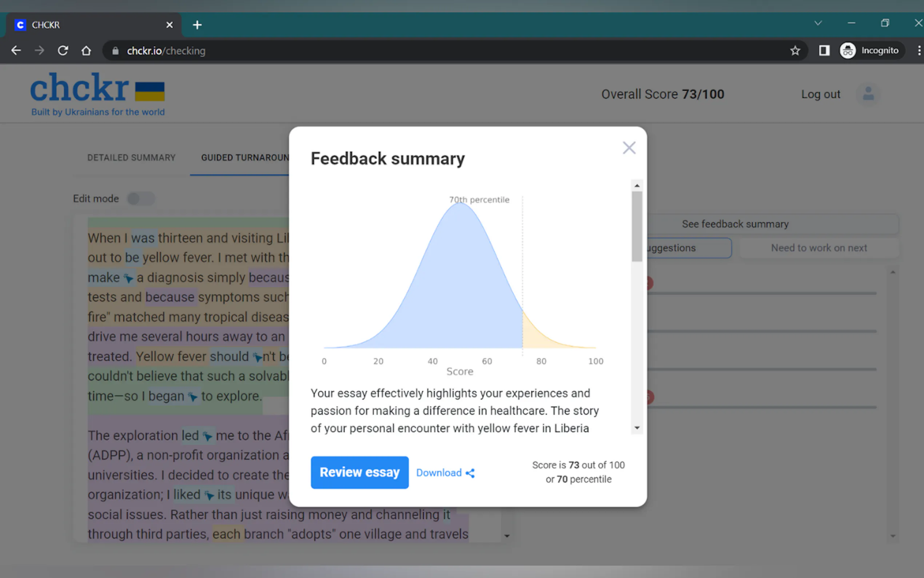Image resolution: width=924 pixels, height=578 pixels.
Task: Select the Need to work on next tab
Action: click(819, 248)
